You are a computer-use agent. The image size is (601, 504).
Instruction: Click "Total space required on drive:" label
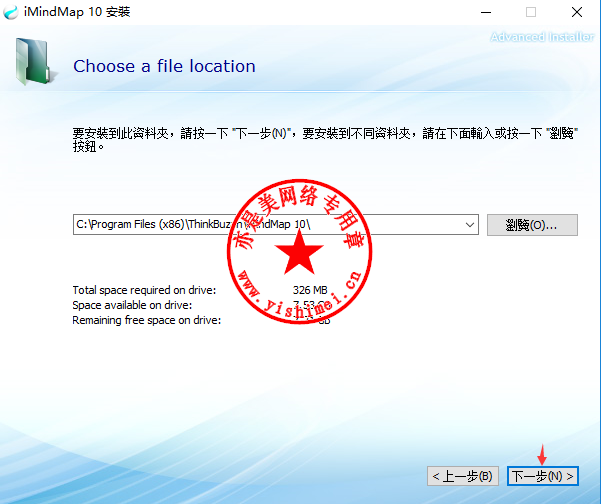click(145, 290)
